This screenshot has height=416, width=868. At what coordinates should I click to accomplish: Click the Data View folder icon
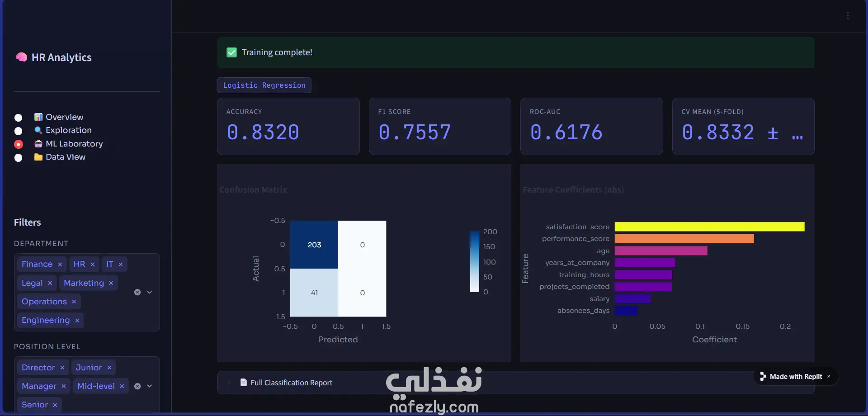point(38,157)
